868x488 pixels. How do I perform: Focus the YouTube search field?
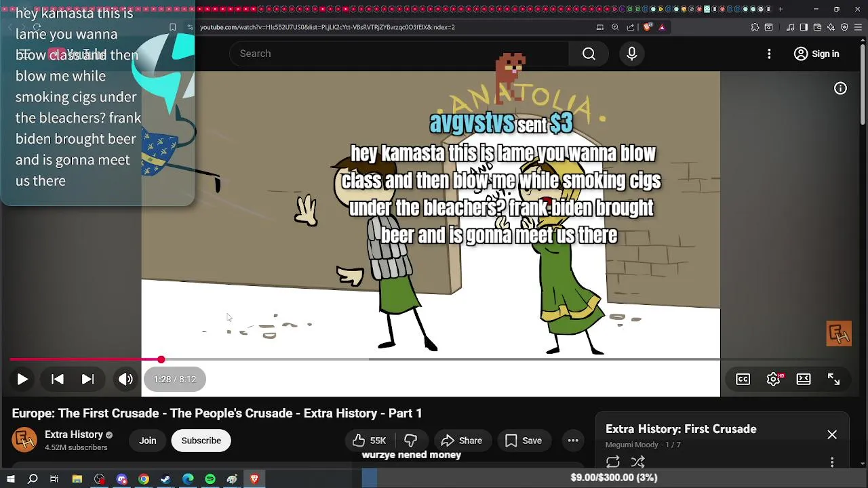[400, 54]
